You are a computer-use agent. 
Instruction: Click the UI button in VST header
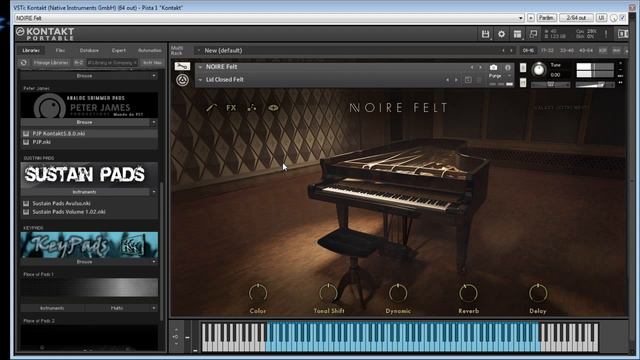click(x=601, y=18)
